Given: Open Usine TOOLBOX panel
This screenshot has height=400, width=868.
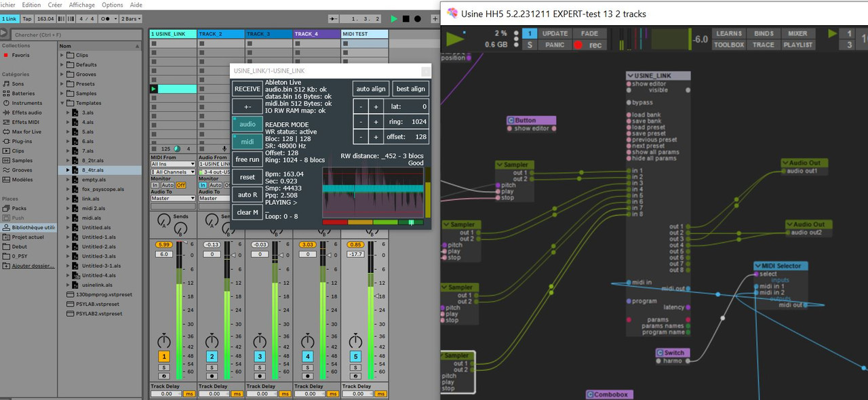Looking at the screenshot, I should (729, 45).
